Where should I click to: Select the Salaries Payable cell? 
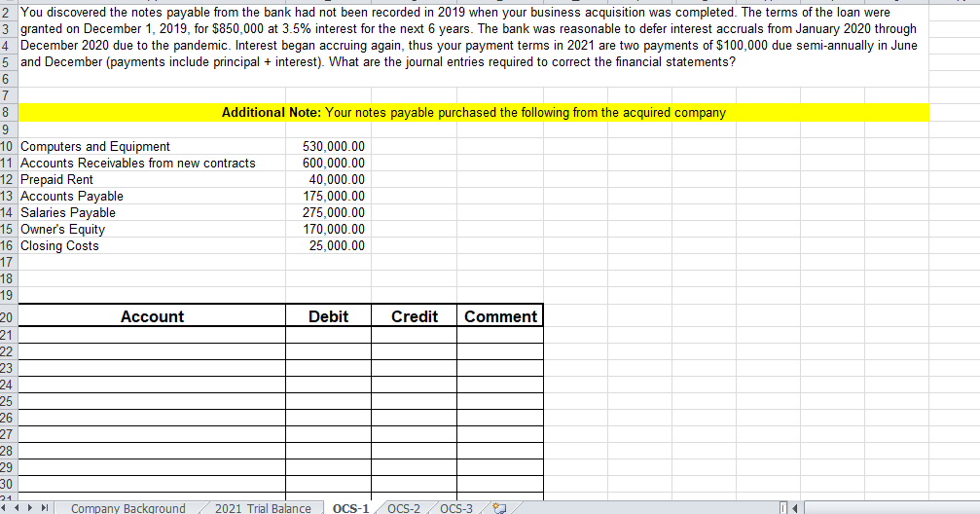(x=152, y=212)
